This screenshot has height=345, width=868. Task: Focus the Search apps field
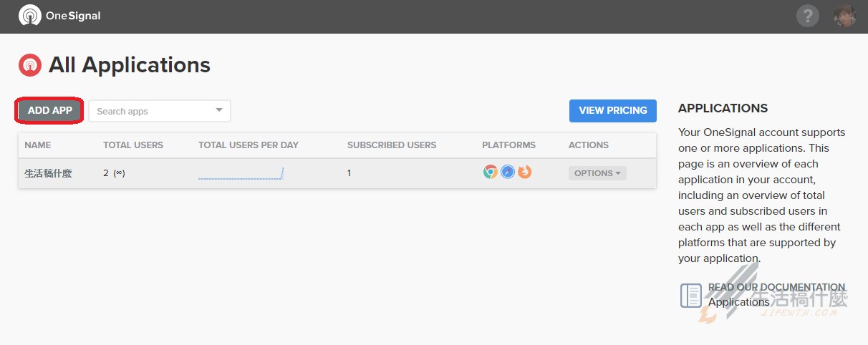coord(152,111)
